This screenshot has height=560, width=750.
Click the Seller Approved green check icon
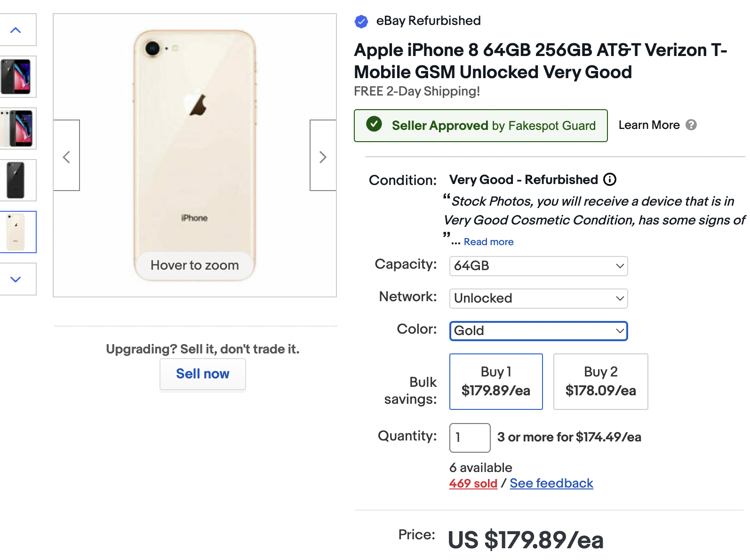374,124
